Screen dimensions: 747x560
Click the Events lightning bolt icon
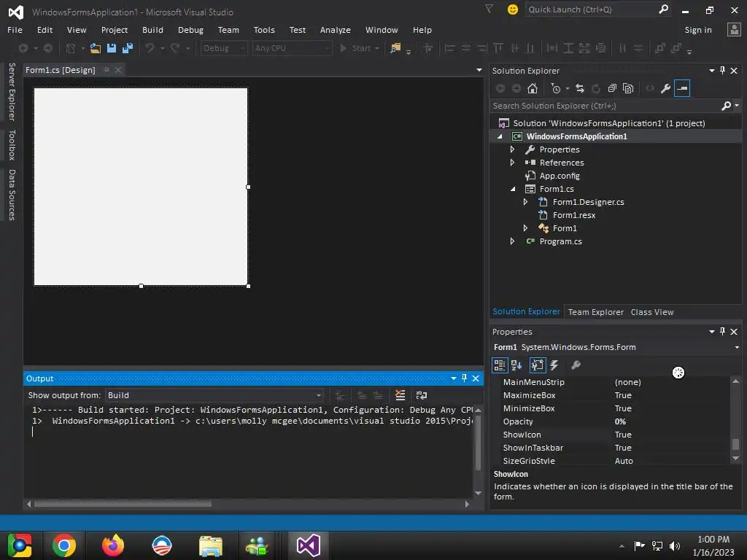click(554, 365)
